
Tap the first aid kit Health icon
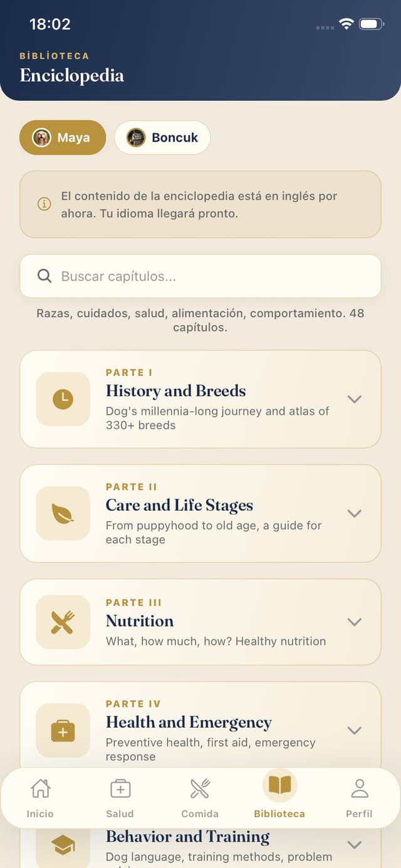click(63, 730)
